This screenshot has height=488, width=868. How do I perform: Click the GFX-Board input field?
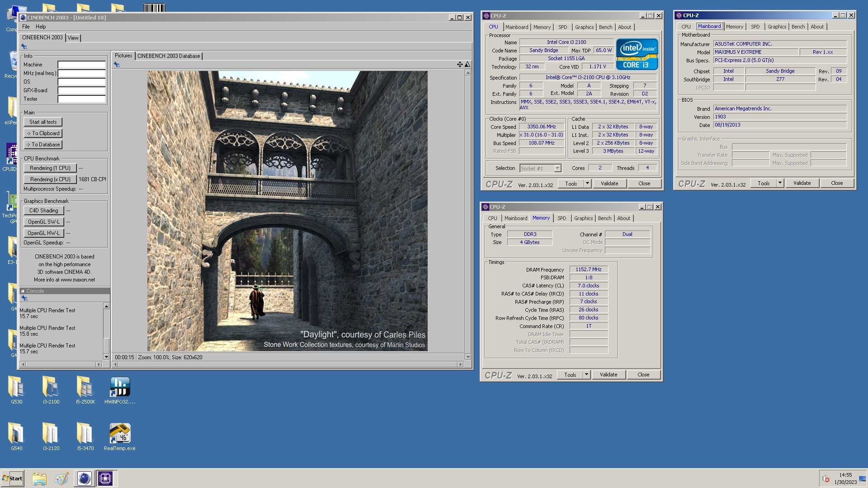pos(81,90)
